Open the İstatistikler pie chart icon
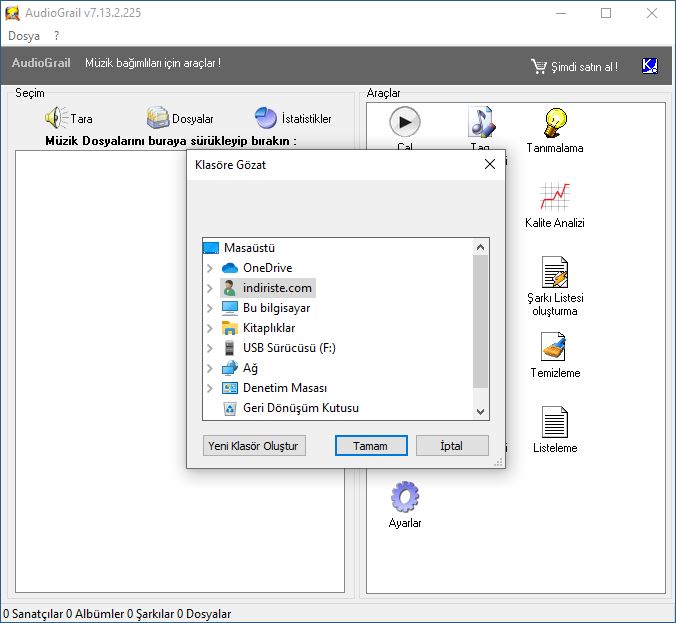Image resolution: width=676 pixels, height=623 pixels. pyautogui.click(x=266, y=118)
